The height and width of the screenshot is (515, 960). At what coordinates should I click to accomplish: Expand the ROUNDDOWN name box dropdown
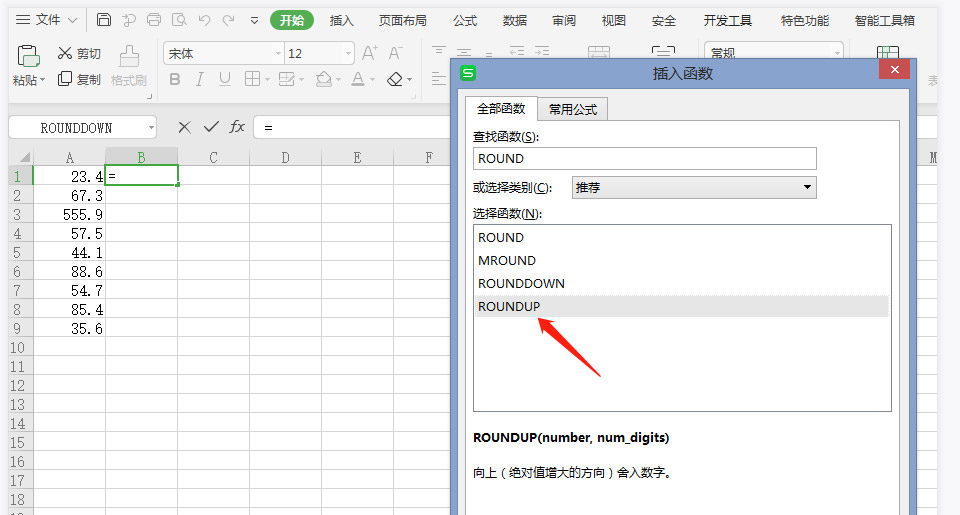(x=150, y=128)
